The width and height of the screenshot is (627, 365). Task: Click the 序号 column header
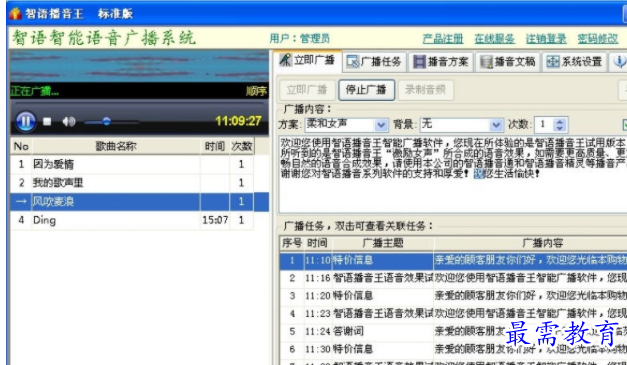click(292, 243)
